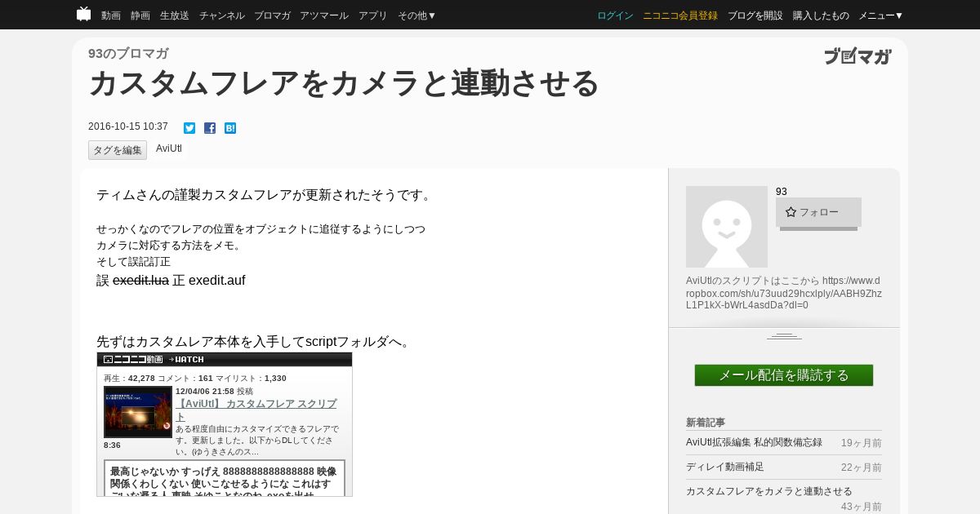The image size is (980, 514).
Task: Click the strikethrough text exedit.lua
Action: click(140, 281)
